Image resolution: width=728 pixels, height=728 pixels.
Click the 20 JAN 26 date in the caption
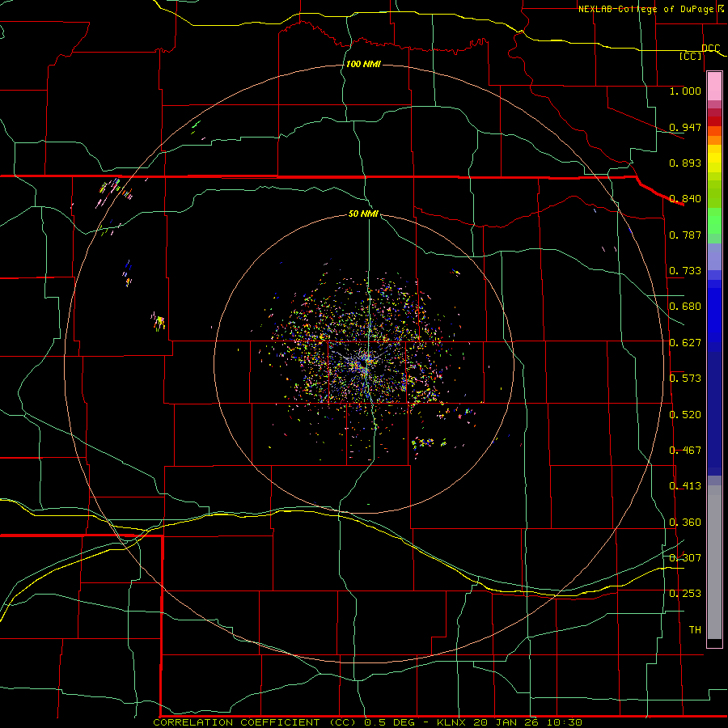[x=506, y=722]
